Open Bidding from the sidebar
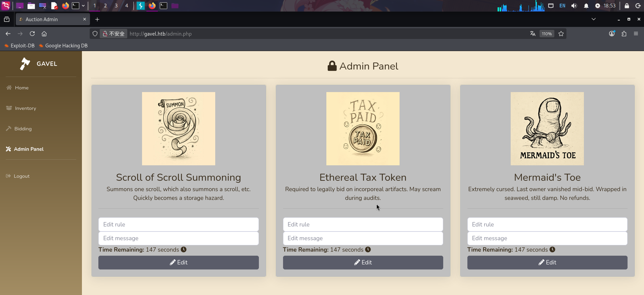644x295 pixels. coord(23,129)
